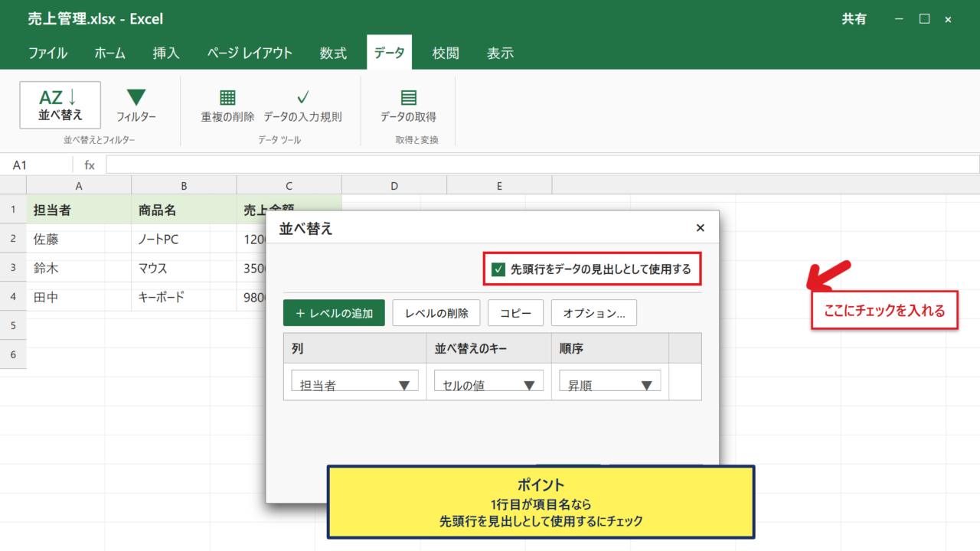Maximize the Excel window

925,19
